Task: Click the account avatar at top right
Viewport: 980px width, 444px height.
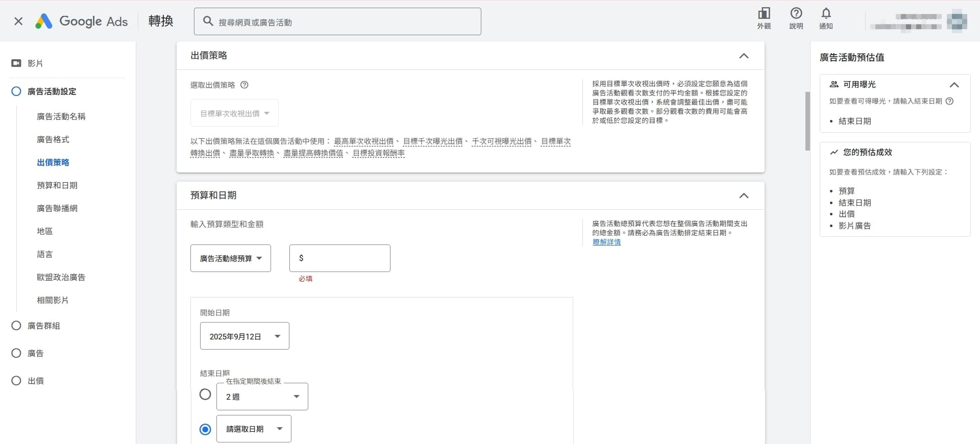Action: (x=957, y=21)
